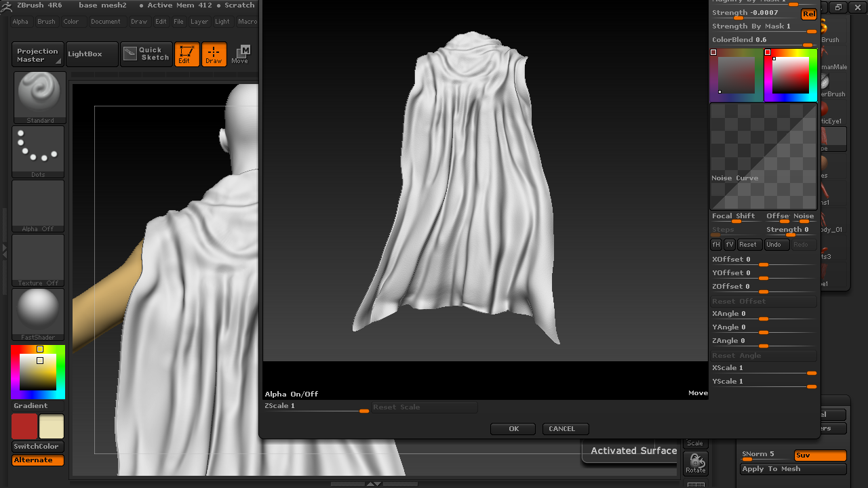
Task: Adjust the ZAngle slider
Action: click(x=764, y=342)
